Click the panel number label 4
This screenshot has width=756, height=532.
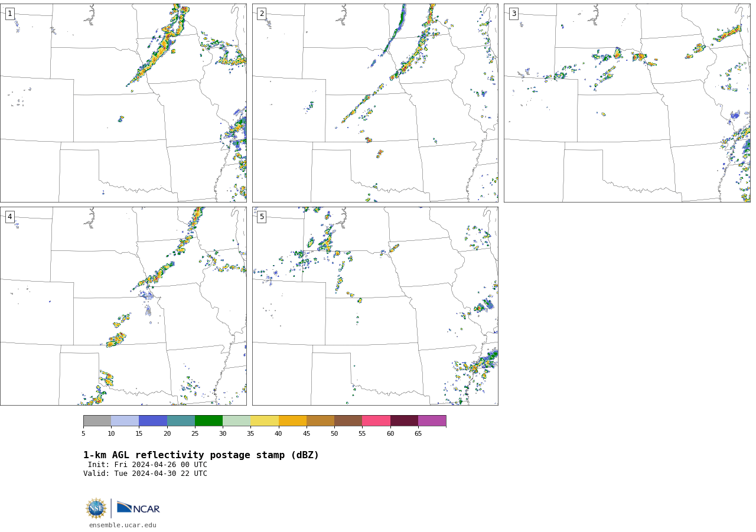click(x=9, y=217)
